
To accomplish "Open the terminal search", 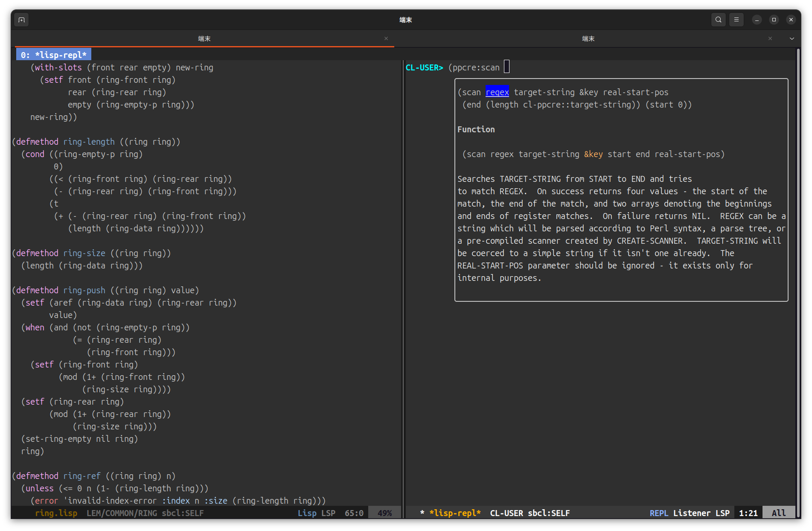I will point(719,20).
